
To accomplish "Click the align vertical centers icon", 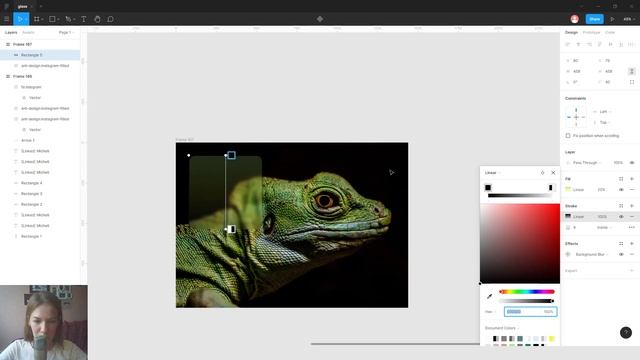I will [611, 44].
